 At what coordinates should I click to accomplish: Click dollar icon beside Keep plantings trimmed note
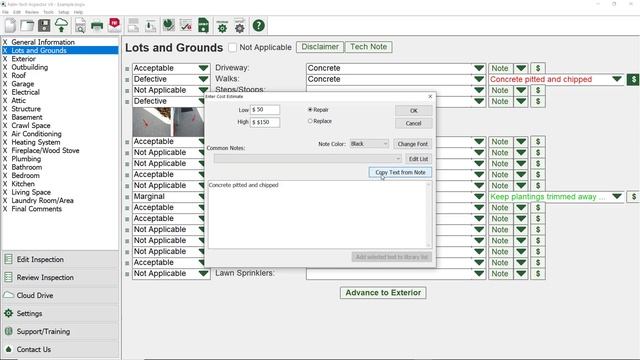click(x=633, y=197)
